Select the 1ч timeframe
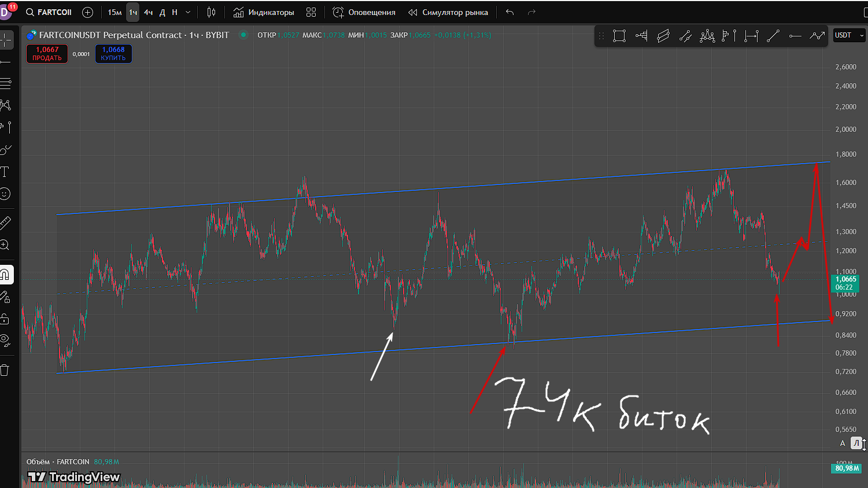 tap(133, 12)
